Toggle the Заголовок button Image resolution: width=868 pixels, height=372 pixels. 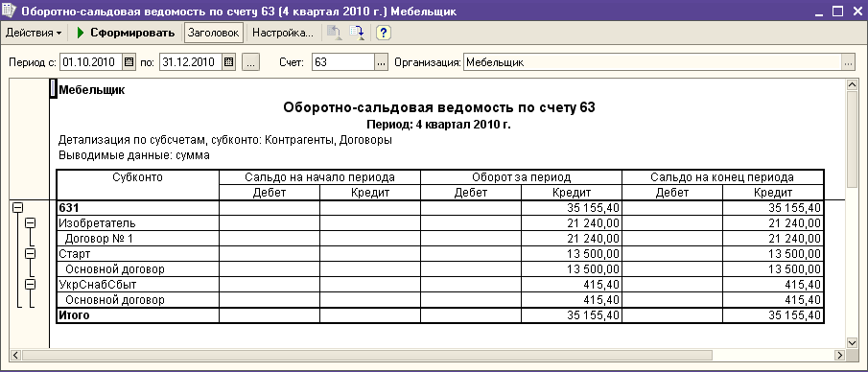(x=213, y=33)
